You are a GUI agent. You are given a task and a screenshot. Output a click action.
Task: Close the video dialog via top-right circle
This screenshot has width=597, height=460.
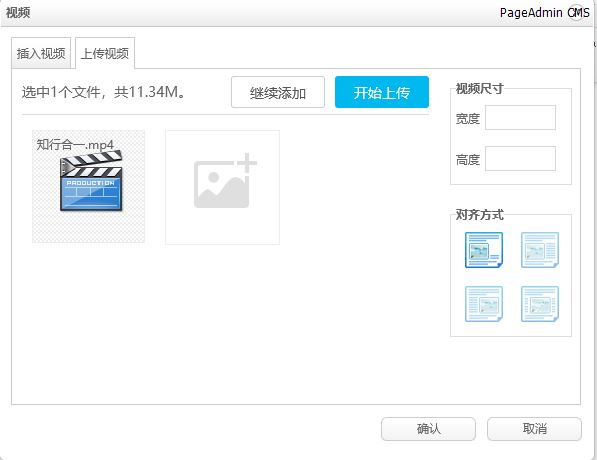pos(577,13)
